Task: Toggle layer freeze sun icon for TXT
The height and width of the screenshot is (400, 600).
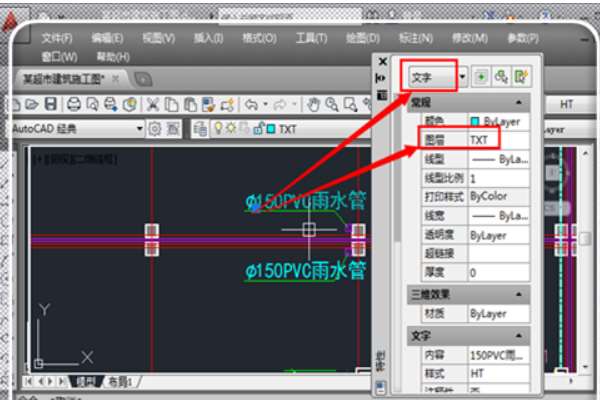Action: (x=231, y=128)
